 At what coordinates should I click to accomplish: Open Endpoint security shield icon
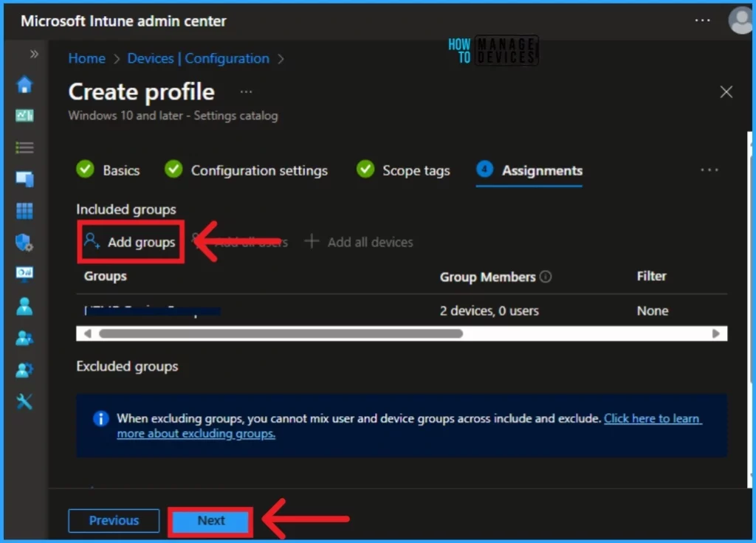(24, 242)
